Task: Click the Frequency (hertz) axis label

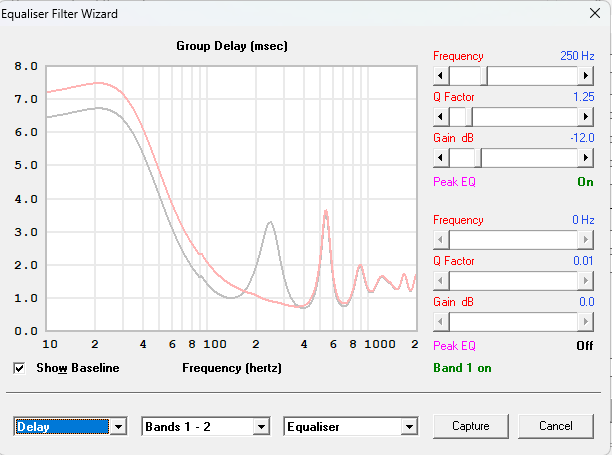Action: [x=232, y=368]
